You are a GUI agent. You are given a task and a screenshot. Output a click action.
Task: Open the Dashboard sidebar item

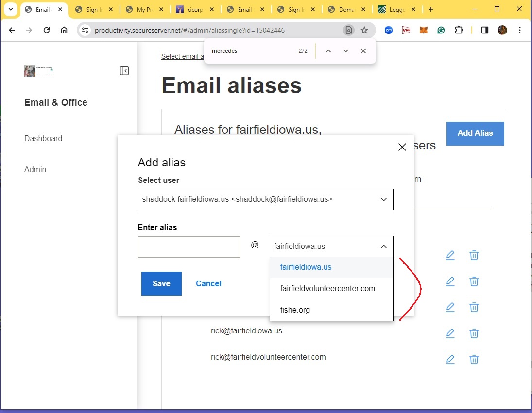(x=43, y=139)
